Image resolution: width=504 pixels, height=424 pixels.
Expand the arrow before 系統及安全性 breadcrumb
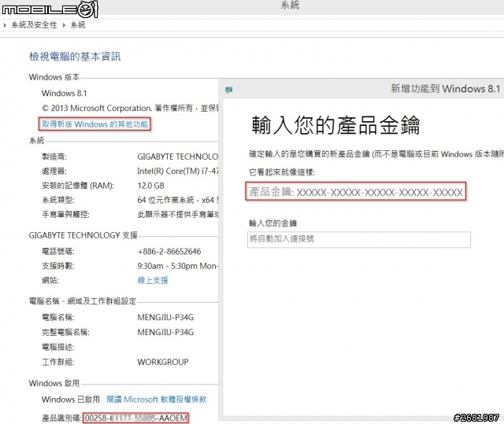5,24
